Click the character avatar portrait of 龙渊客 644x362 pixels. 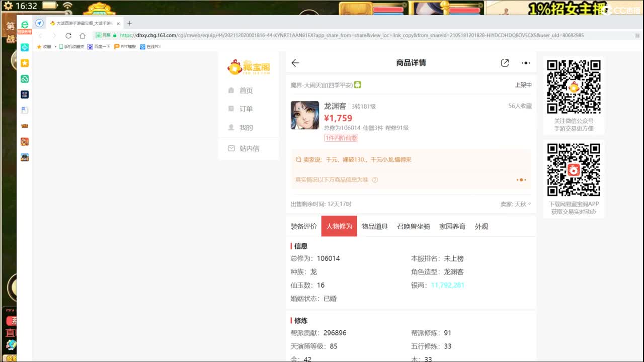point(305,115)
